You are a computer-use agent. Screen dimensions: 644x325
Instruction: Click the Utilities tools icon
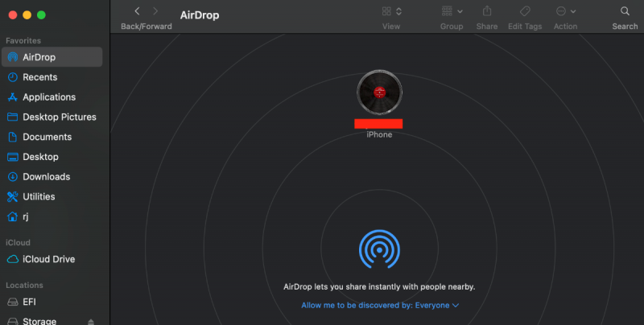13,196
